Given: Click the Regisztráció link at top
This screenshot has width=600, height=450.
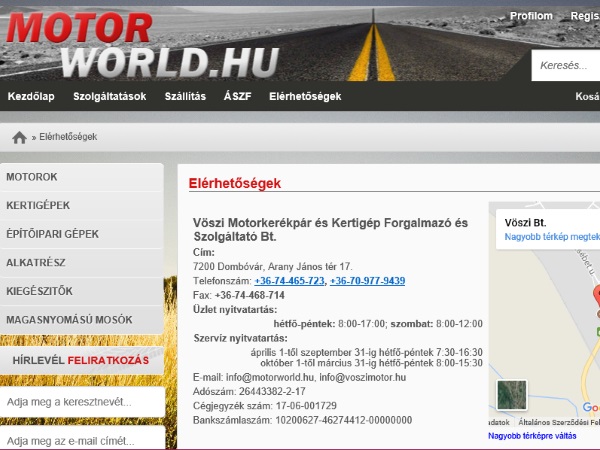Looking at the screenshot, I should (585, 16).
